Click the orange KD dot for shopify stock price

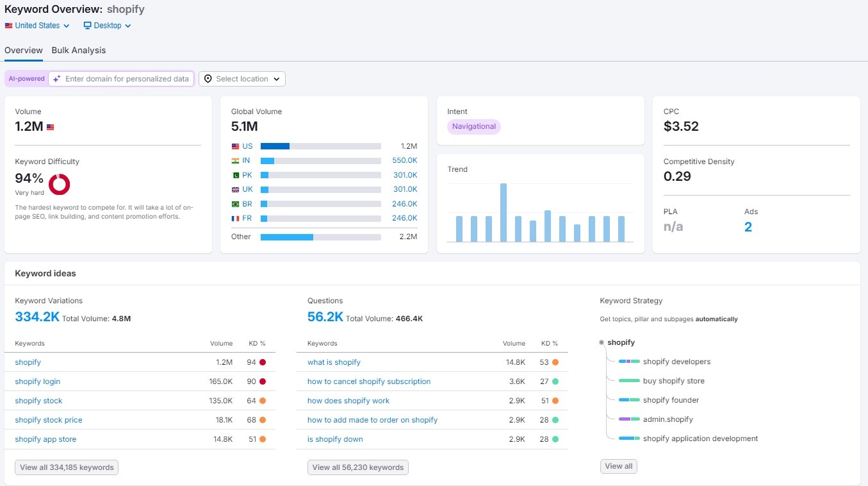pos(263,420)
